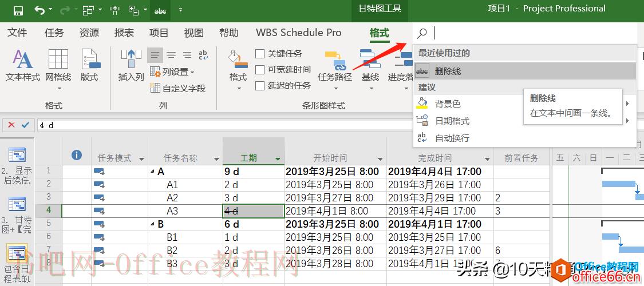Select finish date cell 2019年3月26日 17:00
Image resolution: width=644 pixels, height=286 pixels.
[440, 185]
